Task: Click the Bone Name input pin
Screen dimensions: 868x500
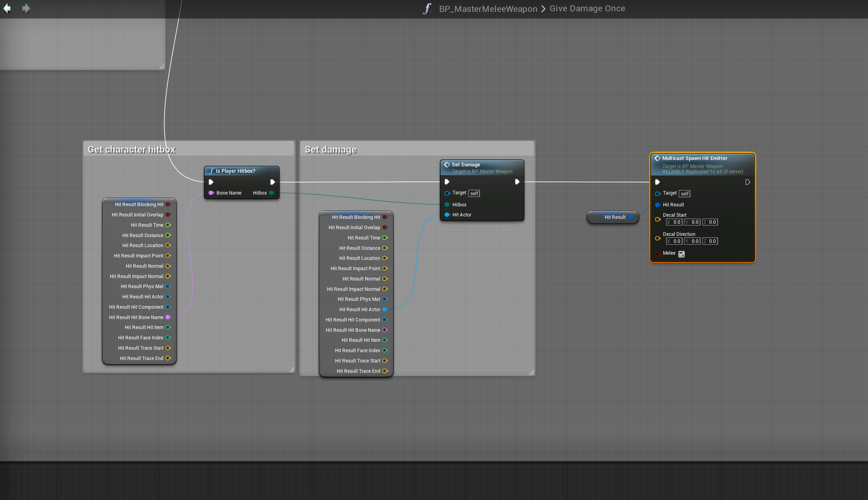Action: coord(211,193)
